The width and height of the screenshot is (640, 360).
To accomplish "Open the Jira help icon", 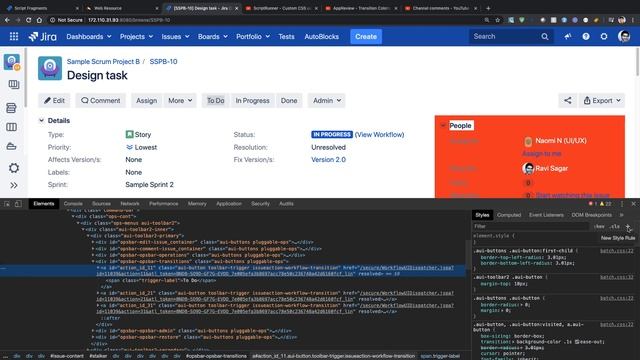I will coord(586,37).
